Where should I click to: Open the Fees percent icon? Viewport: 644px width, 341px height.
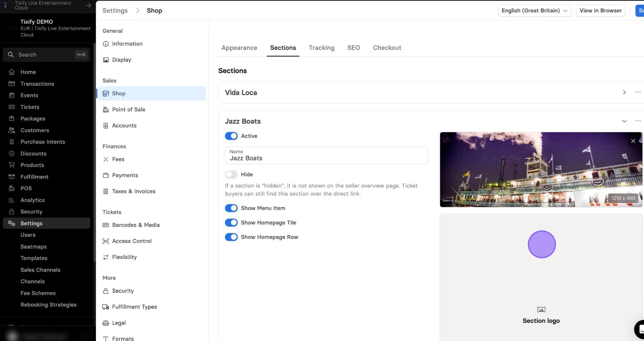106,159
